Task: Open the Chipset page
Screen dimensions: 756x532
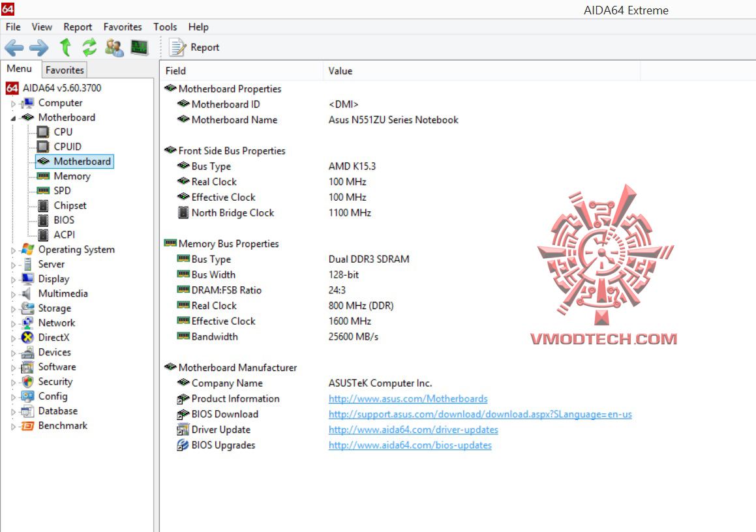Action: 70,205
